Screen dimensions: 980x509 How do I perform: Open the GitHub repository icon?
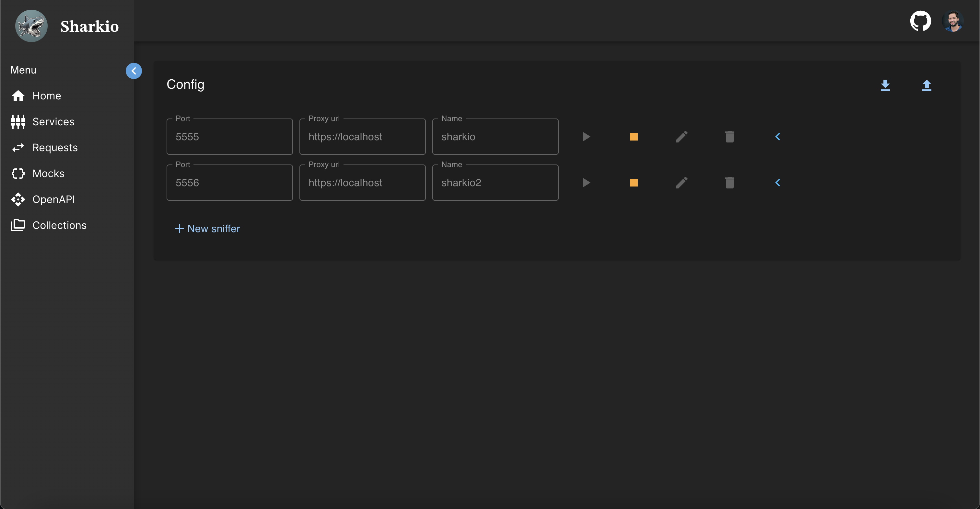point(920,21)
